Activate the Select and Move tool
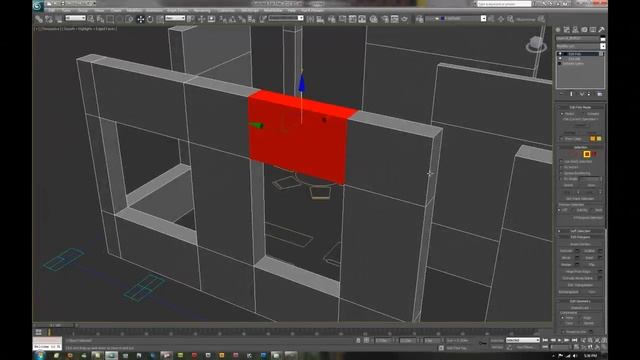Viewport: 640px width, 360px height. coord(140,19)
